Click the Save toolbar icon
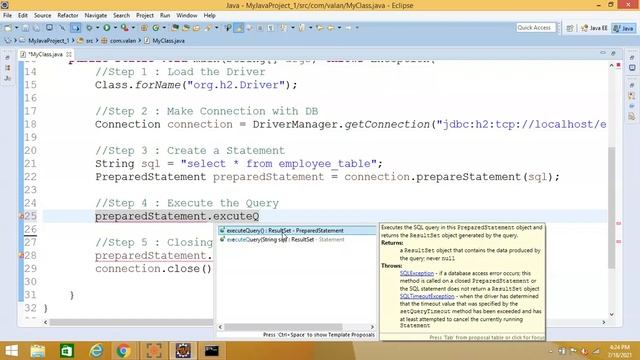This screenshot has height=360, width=640. click(25, 28)
